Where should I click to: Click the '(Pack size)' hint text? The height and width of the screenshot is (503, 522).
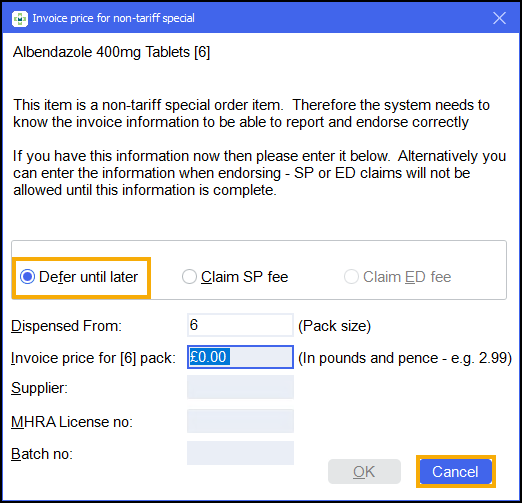click(x=334, y=326)
